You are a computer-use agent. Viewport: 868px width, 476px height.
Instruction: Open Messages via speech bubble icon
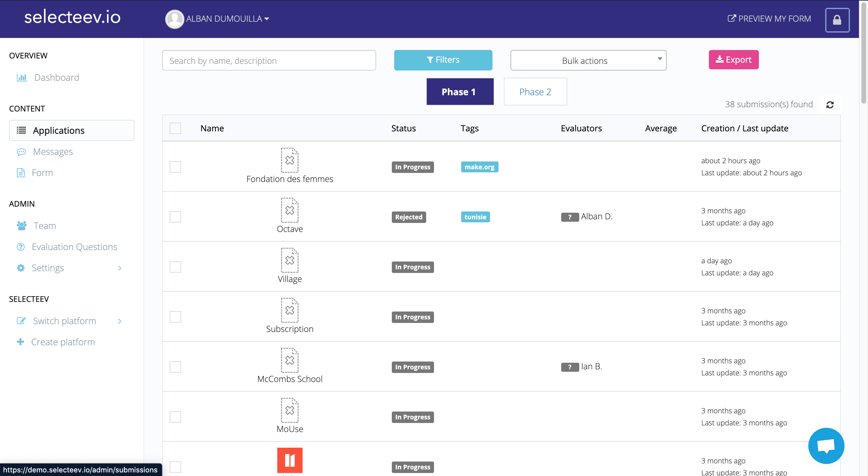pos(21,152)
